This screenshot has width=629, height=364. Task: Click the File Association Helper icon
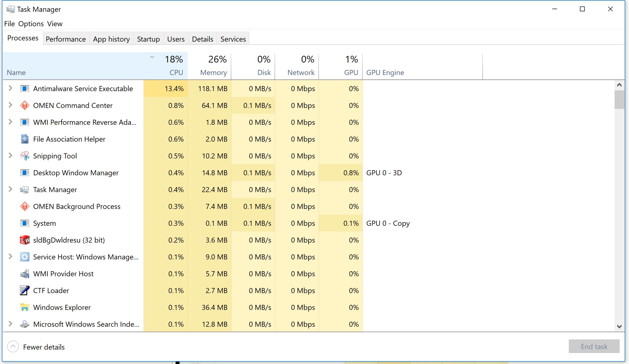(25, 139)
